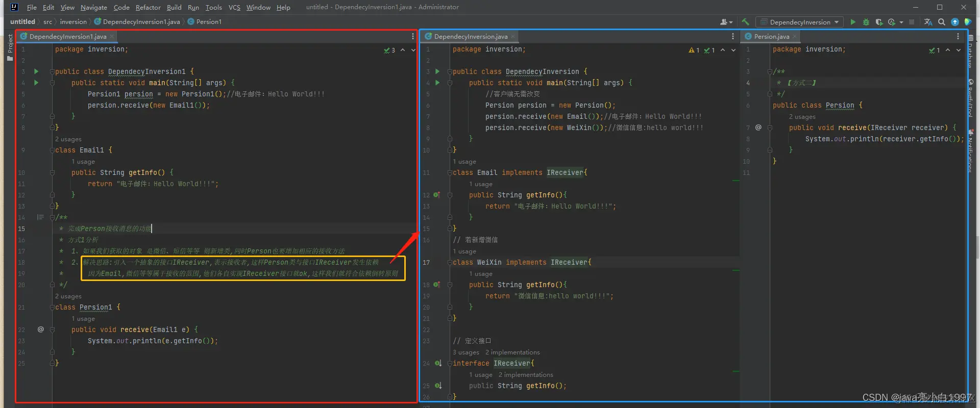Run with Coverage from the toolbar icon
The height and width of the screenshot is (408, 980).
click(878, 22)
